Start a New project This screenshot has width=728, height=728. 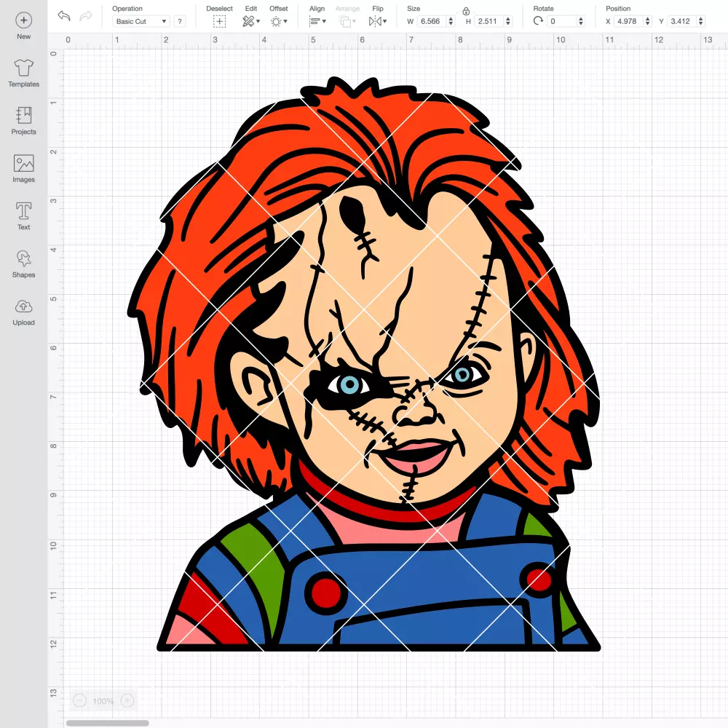pos(24,26)
